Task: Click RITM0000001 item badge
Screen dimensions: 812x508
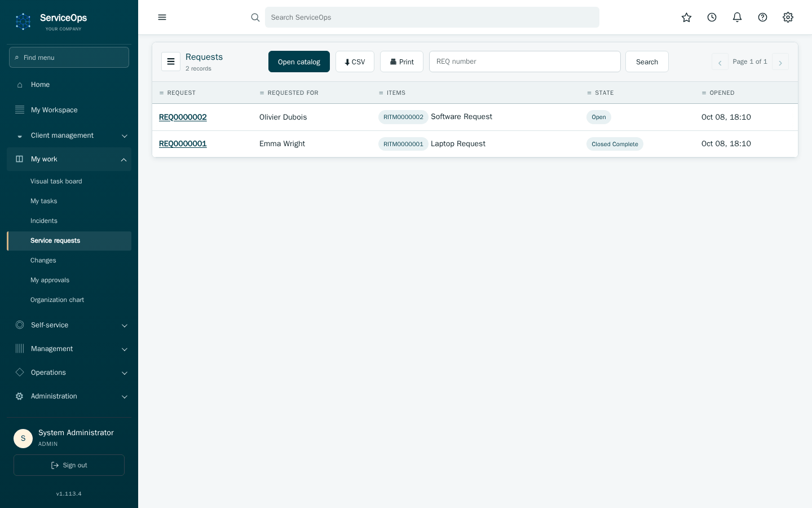Action: point(403,144)
